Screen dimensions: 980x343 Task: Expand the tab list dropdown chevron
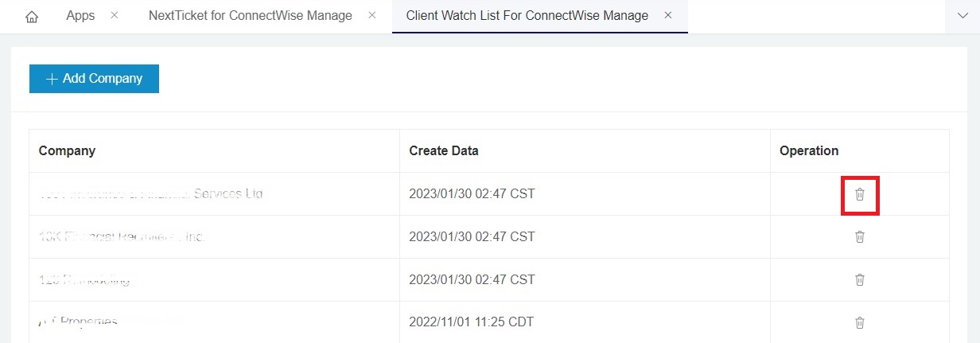tap(962, 16)
